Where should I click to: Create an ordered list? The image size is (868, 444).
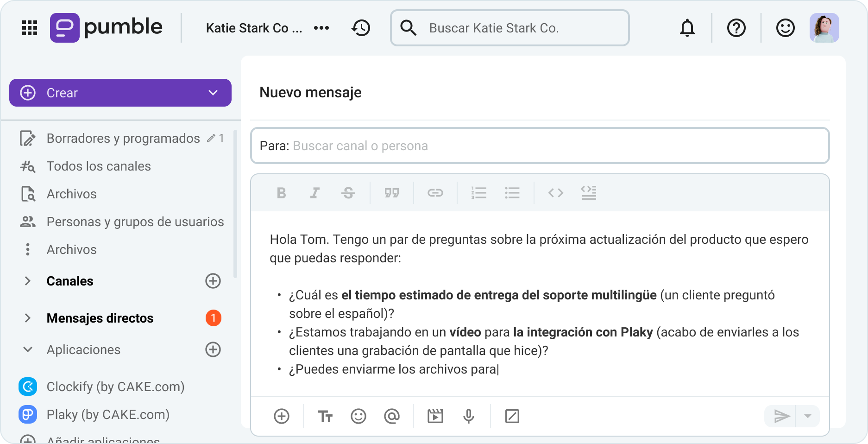click(479, 193)
